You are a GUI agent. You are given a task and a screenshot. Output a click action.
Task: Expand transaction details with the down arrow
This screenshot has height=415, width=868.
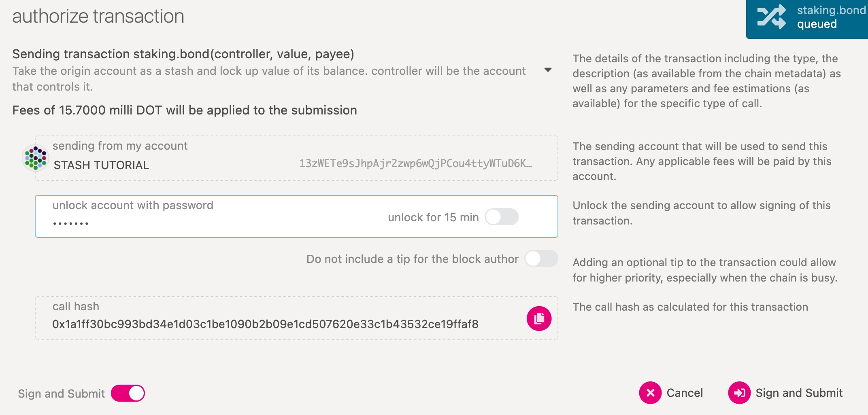pos(548,70)
